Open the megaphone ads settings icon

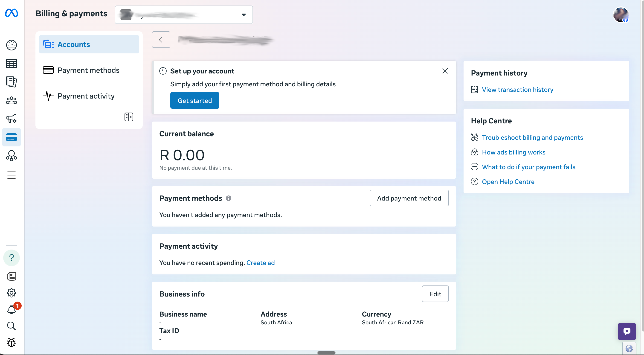pos(12,119)
